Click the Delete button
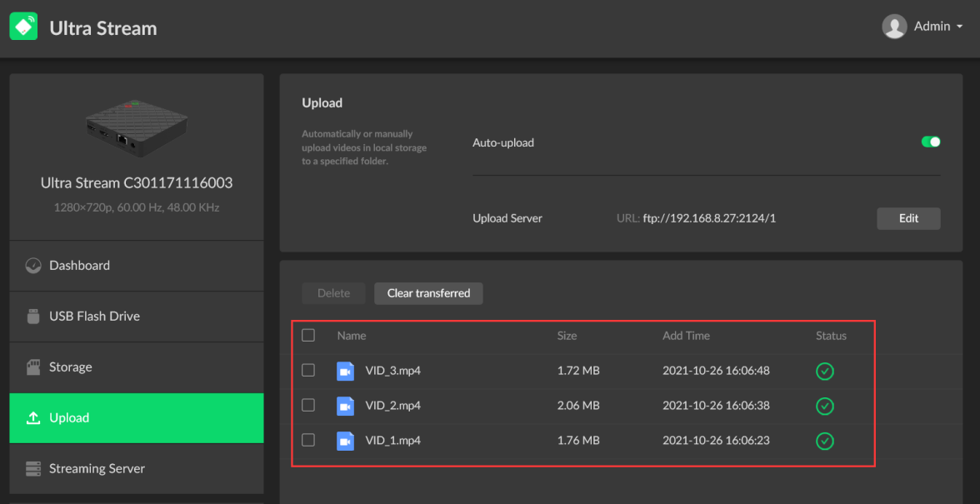This screenshot has width=980, height=504. click(333, 293)
